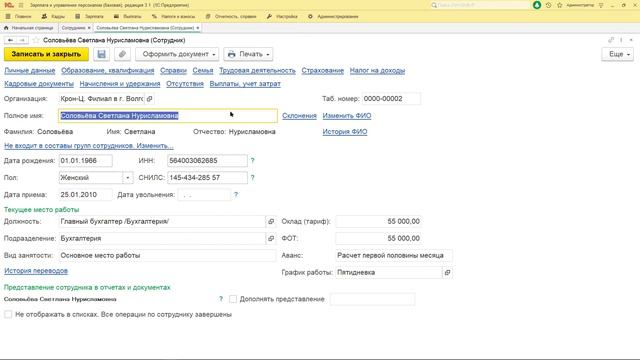Close the Соловьёва Светлана employee tab
Image resolution: width=640 pixels, height=360 pixels.
point(198,28)
